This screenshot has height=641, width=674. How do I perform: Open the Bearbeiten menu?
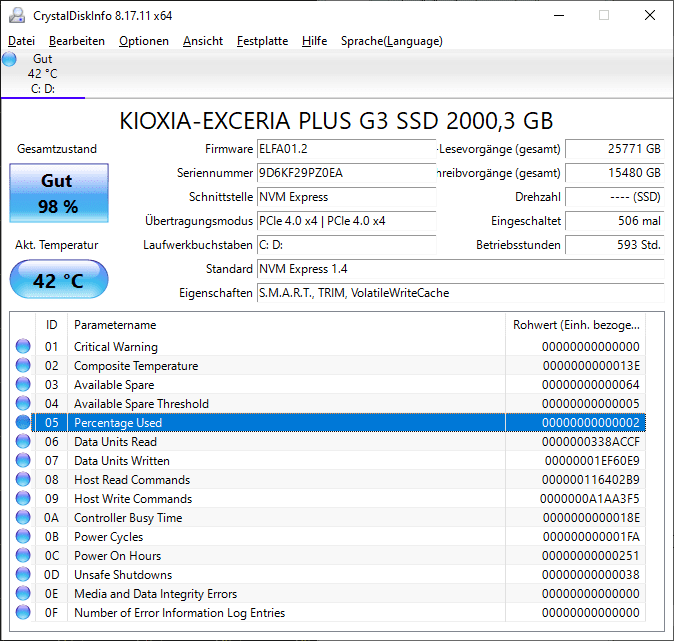tap(77, 41)
